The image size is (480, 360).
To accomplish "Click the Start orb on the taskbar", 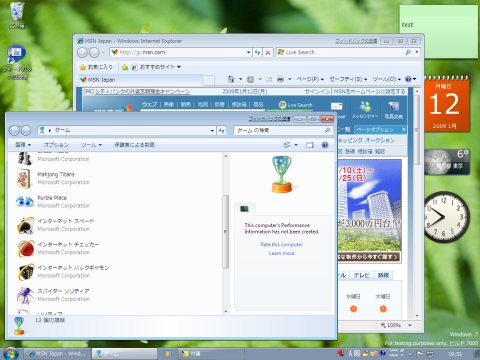I will pyautogui.click(x=11, y=353).
